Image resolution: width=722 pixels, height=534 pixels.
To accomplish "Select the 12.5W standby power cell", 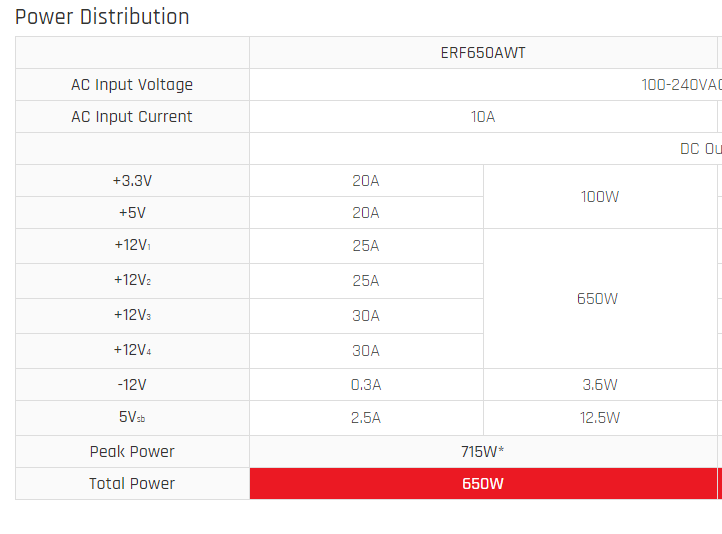I will 600,418.
